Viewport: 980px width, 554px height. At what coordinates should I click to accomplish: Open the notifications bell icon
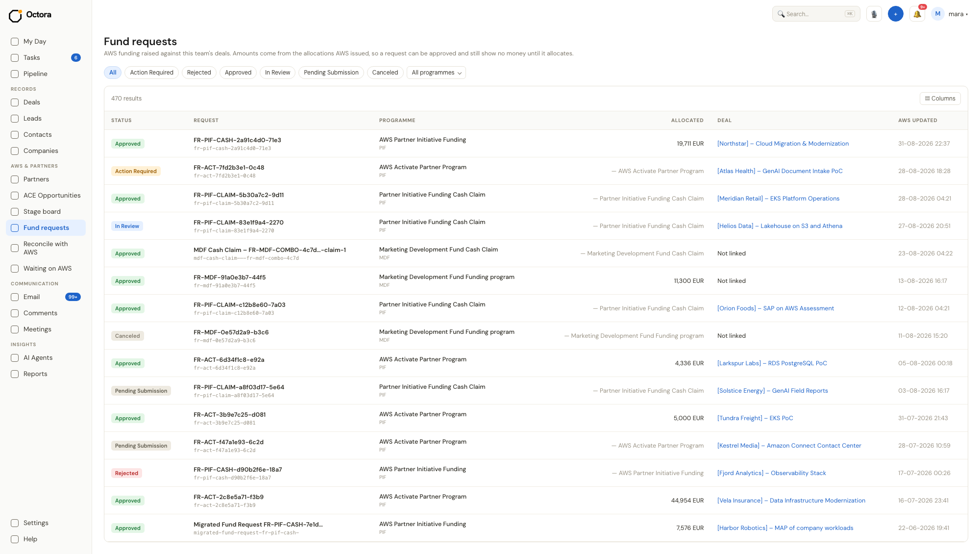click(x=917, y=14)
